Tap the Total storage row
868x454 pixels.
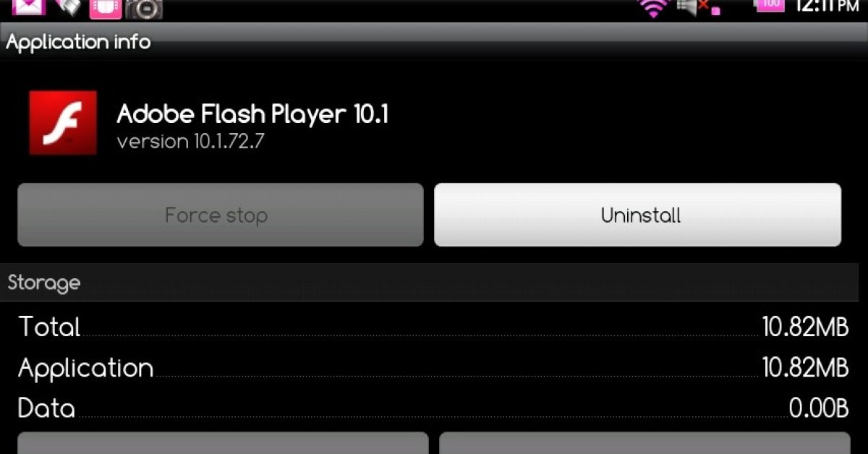(434, 327)
